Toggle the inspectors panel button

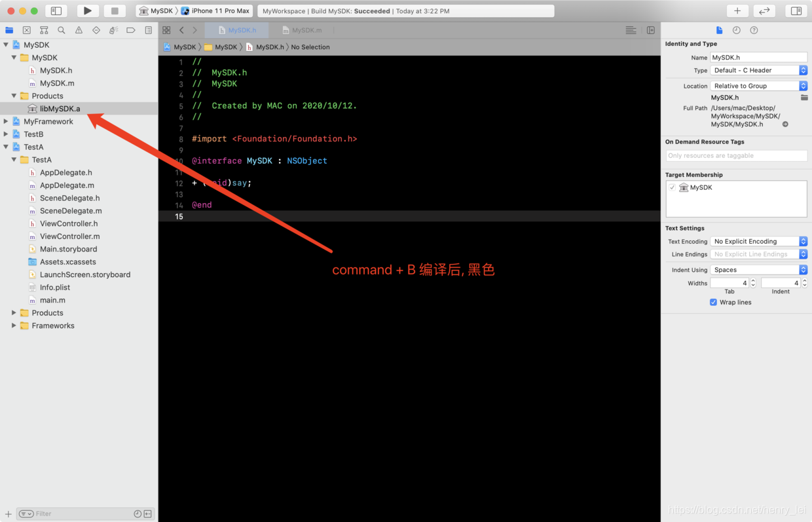tap(796, 10)
